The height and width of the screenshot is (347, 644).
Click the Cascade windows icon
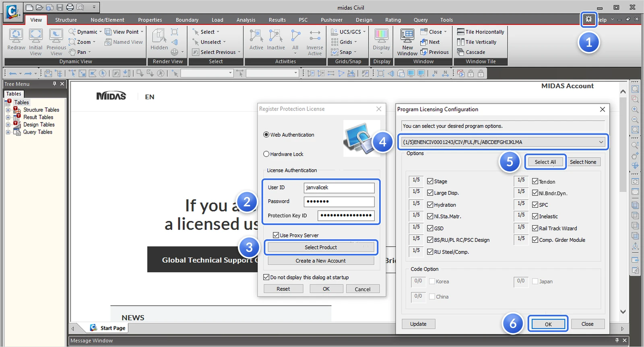[461, 52]
